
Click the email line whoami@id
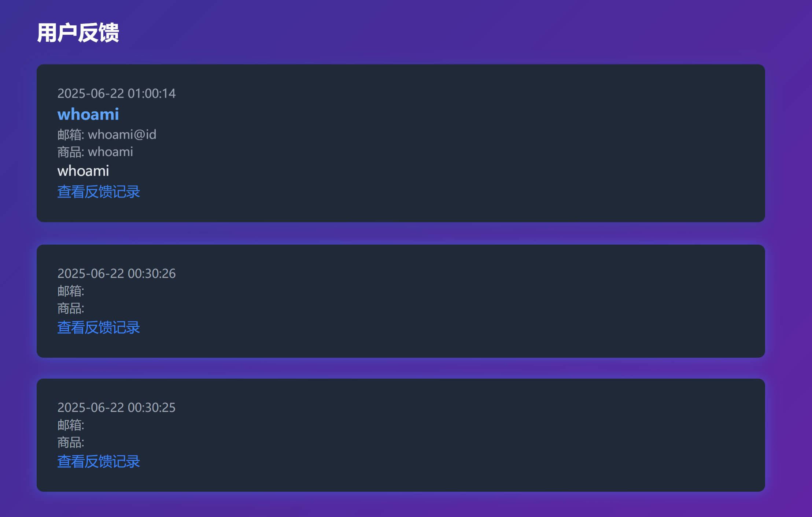click(x=107, y=134)
